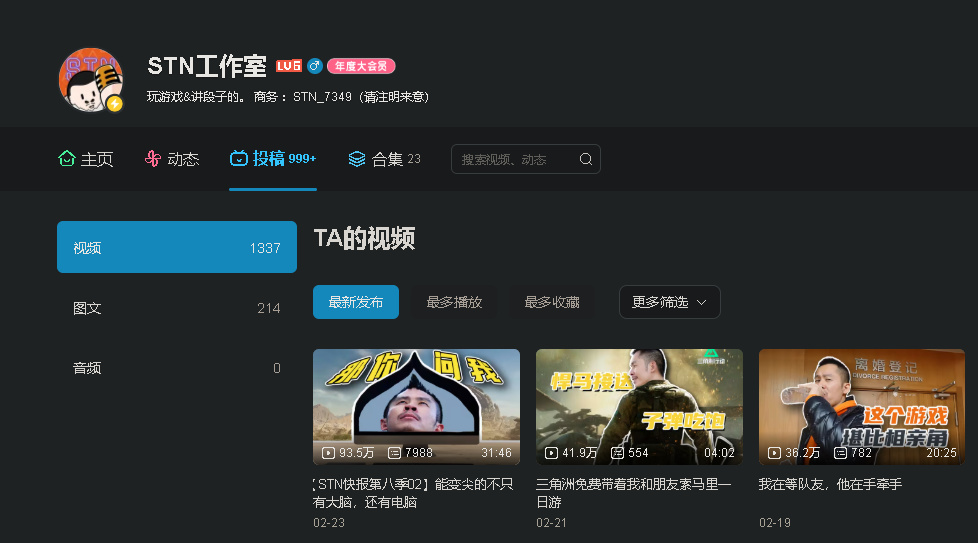Expand the 更多筛选 dropdown
This screenshot has width=978, height=543.
(670, 302)
